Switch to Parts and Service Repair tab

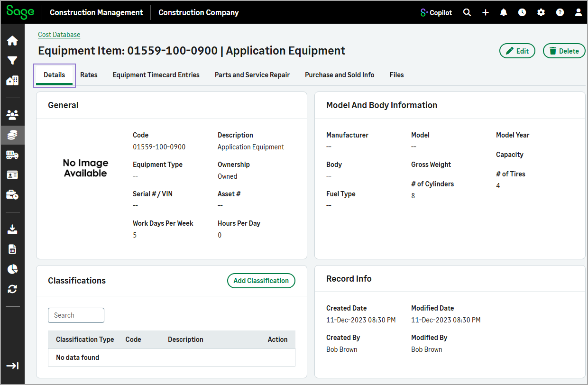coord(252,75)
